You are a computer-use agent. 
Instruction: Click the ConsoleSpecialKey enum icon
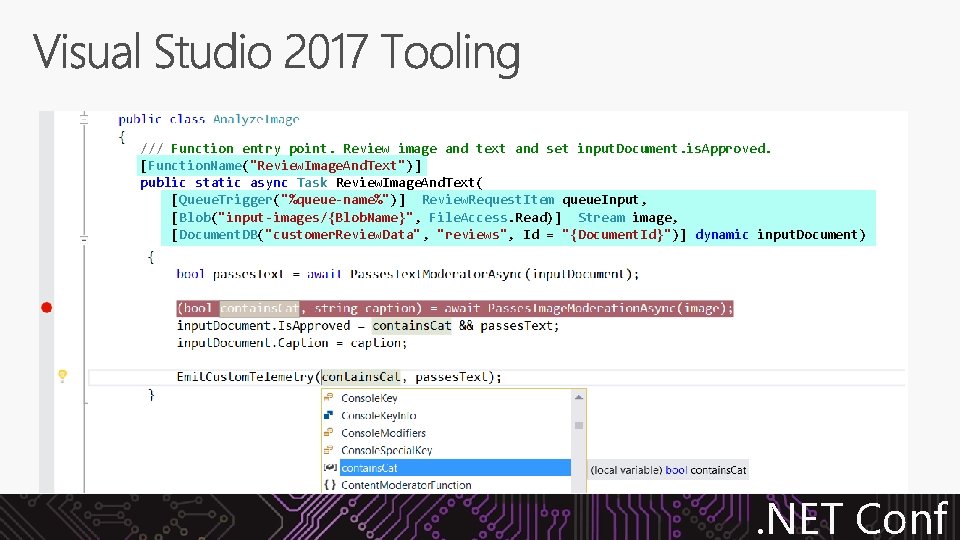[329, 449]
